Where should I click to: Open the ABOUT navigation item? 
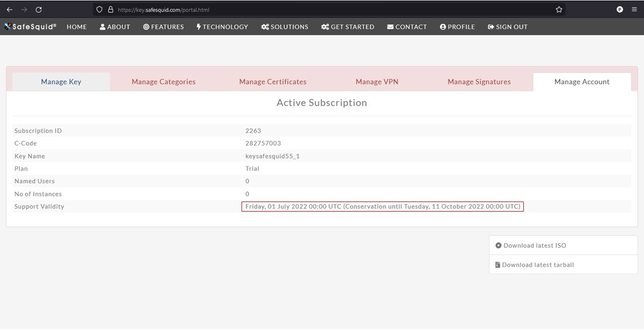pyautogui.click(x=115, y=27)
